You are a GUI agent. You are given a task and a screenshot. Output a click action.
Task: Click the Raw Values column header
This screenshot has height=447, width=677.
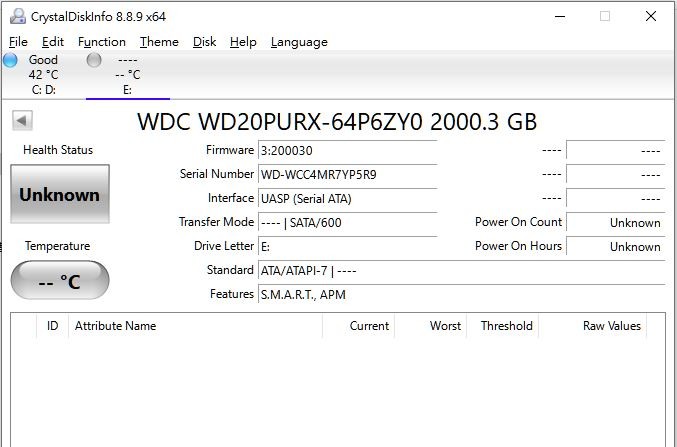coord(592,326)
